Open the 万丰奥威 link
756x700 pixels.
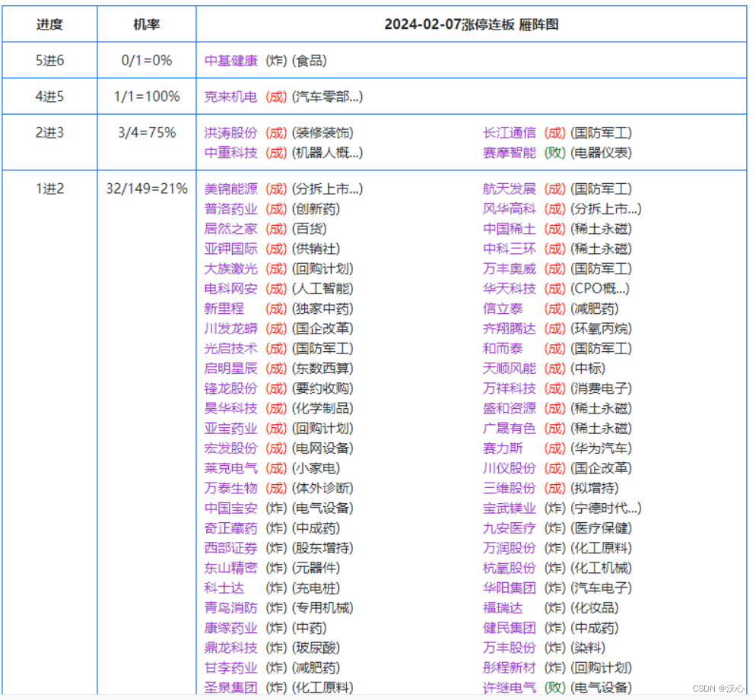pos(510,269)
